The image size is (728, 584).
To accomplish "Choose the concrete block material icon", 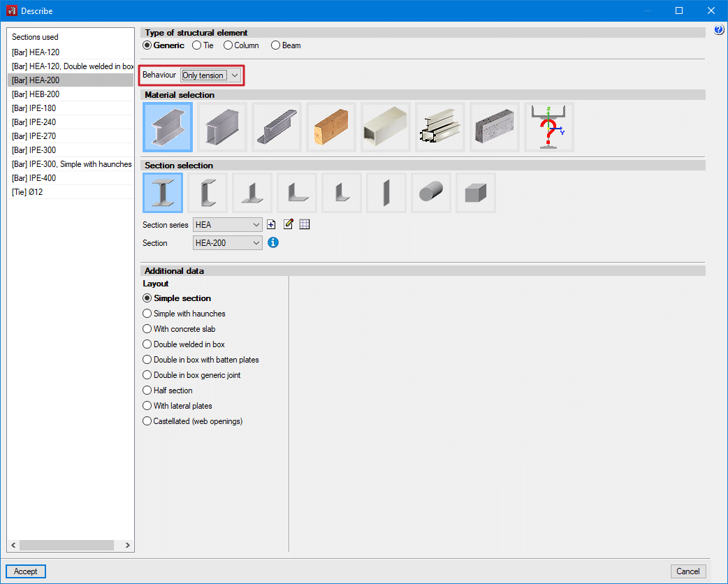I will click(x=495, y=127).
